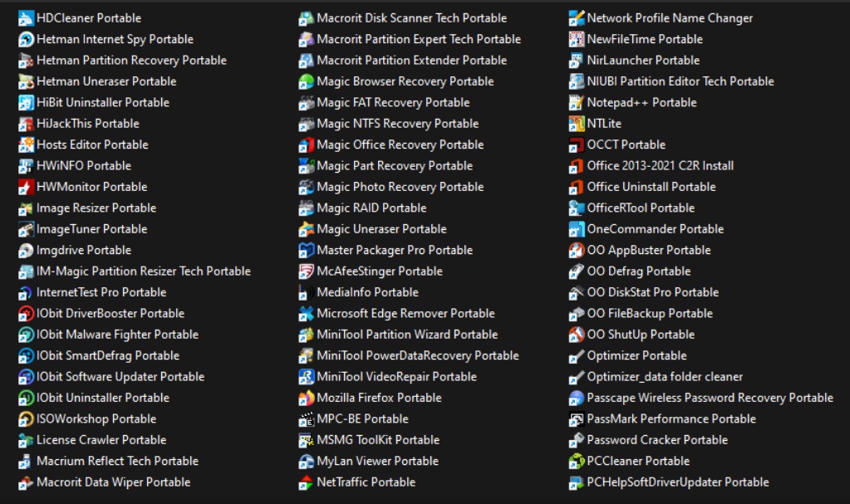This screenshot has width=850, height=504.
Task: Click the Mozilla Firefox Portable icon
Action: [306, 399]
